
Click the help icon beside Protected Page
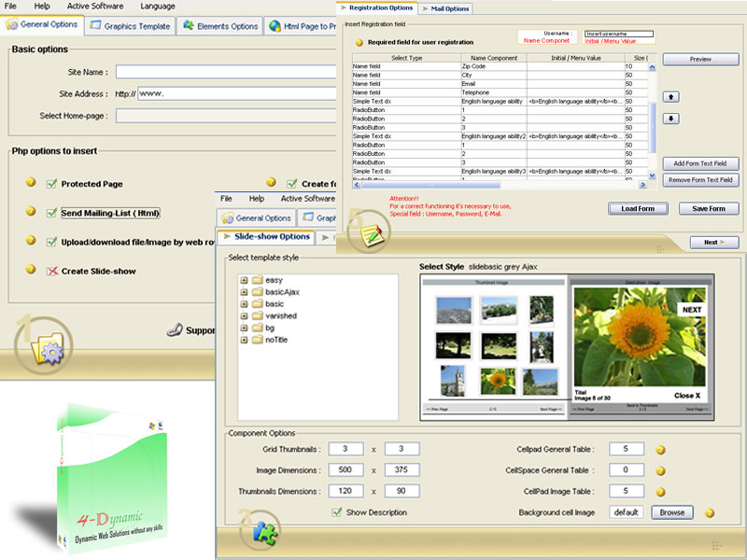31,182
